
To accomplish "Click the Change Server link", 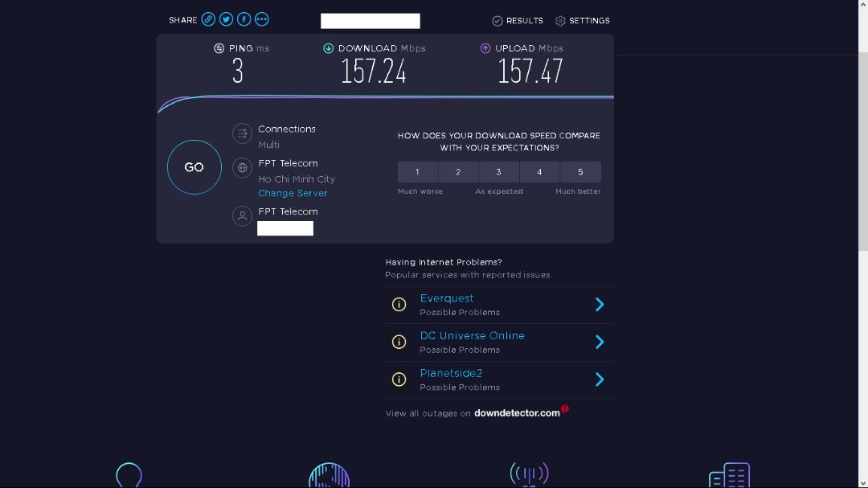I will (x=293, y=194).
